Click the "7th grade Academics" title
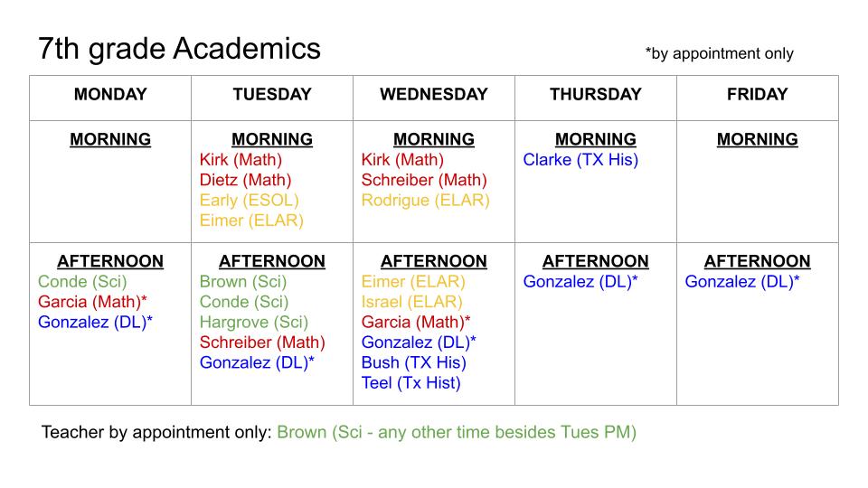Image resolution: width=868 pixels, height=488 pixels. point(179,49)
